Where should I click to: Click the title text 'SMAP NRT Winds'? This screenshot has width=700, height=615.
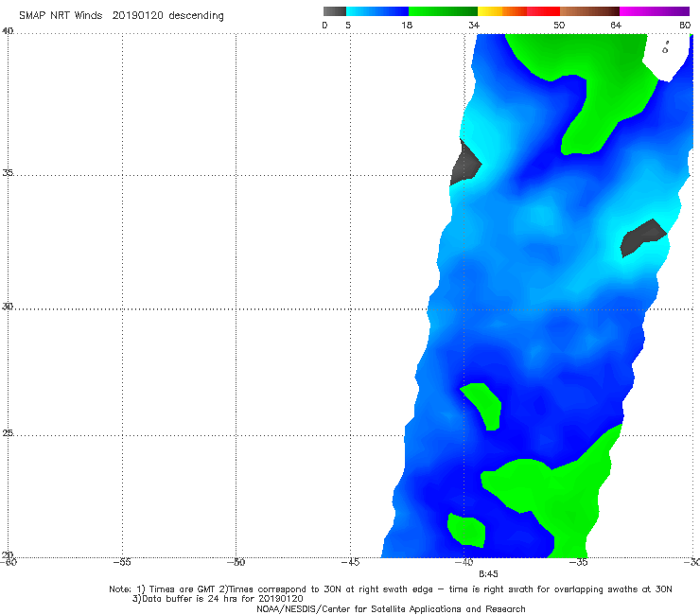click(x=61, y=15)
